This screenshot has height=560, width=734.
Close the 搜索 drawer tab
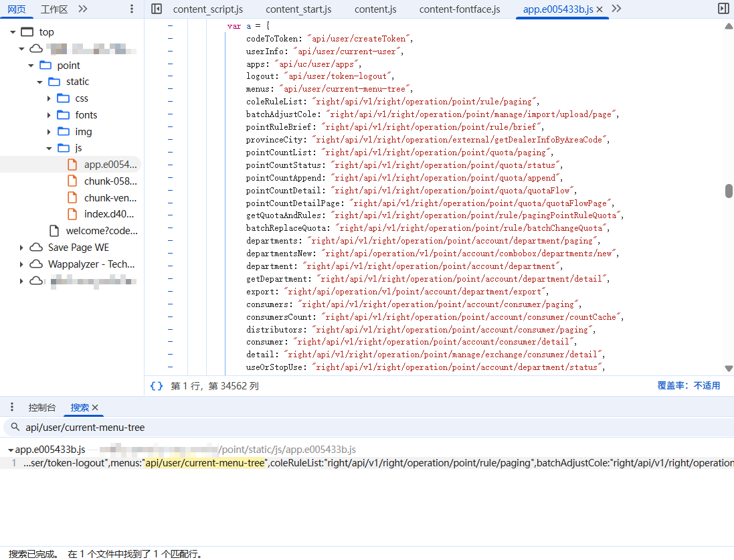tap(95, 407)
